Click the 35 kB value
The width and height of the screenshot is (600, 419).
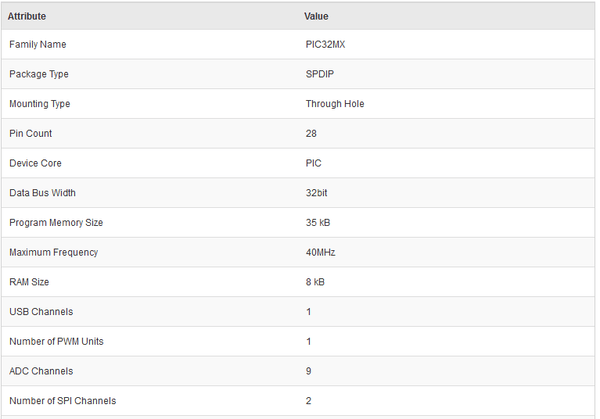[x=316, y=223]
